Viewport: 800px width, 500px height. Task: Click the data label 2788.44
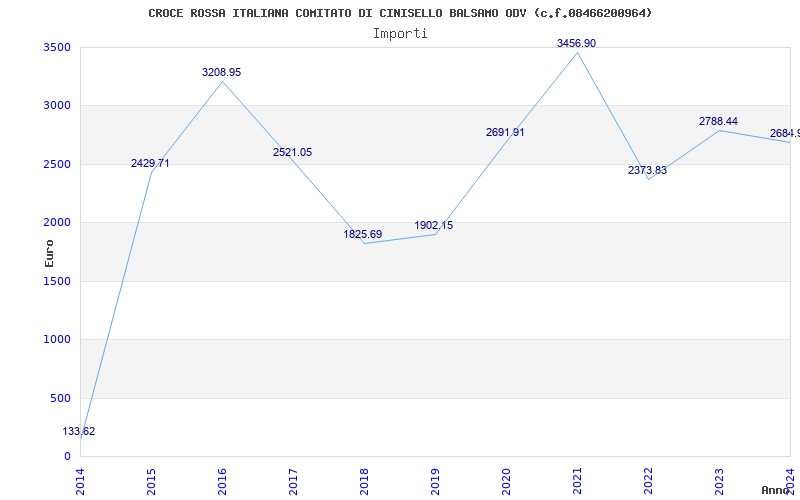pyautogui.click(x=718, y=121)
